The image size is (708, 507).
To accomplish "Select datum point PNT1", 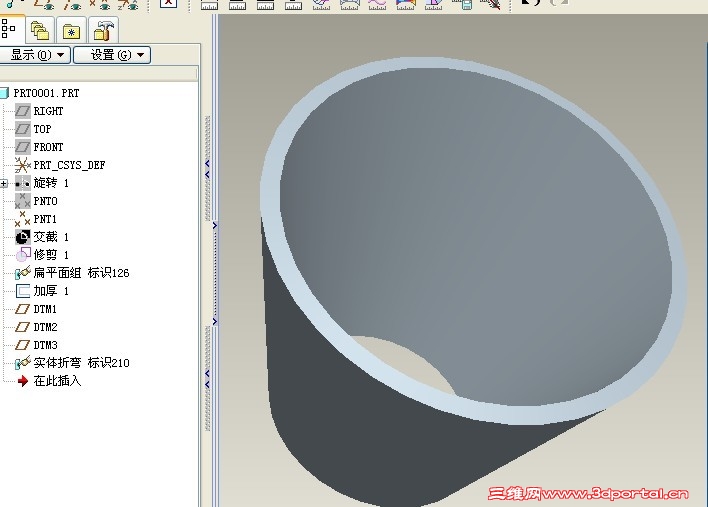I will [36, 219].
